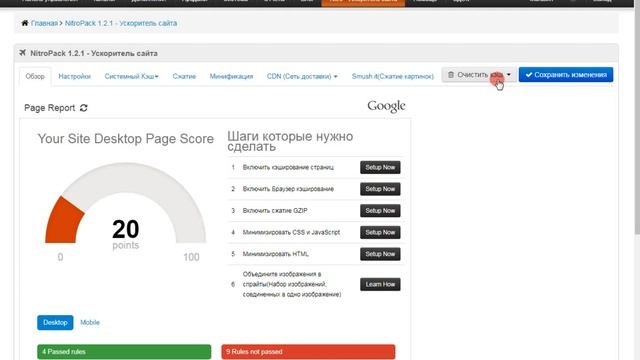Setup Now for Минимизировать HTML
The height and width of the screenshot is (360, 640).
380,254
